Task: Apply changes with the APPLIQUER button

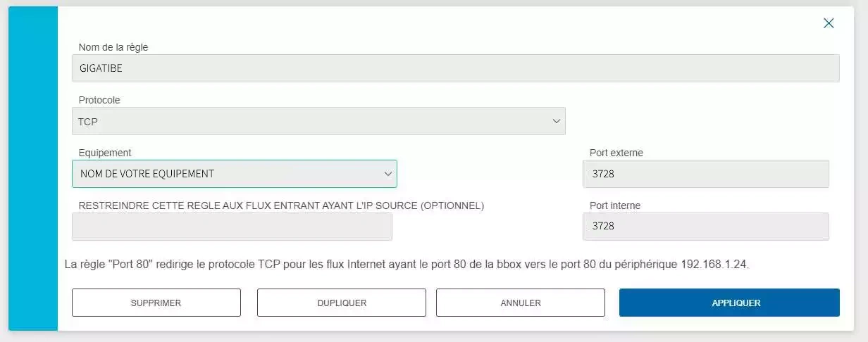Action: pos(729,303)
